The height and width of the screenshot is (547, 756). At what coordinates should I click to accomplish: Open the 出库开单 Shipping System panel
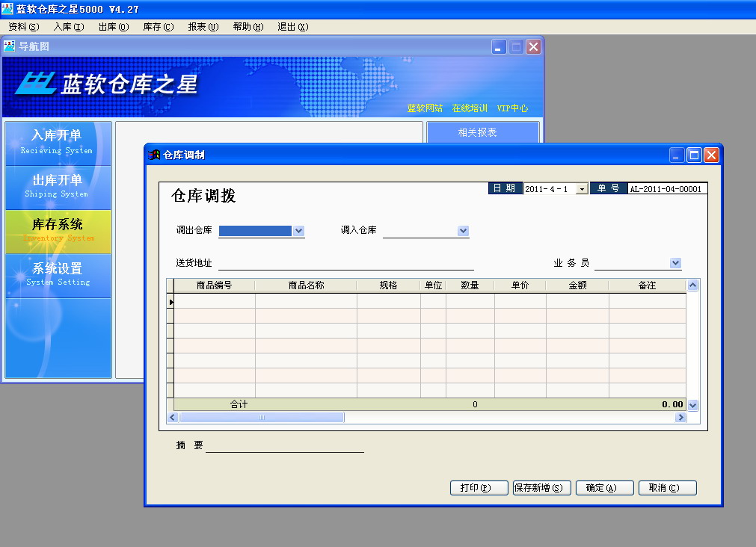coord(58,186)
